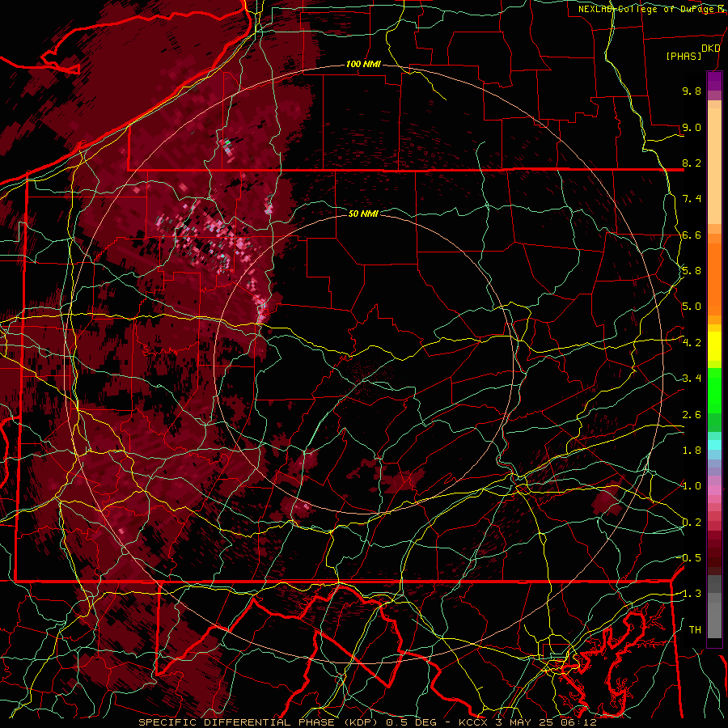Click the -0.5 value on the color scale

(x=690, y=558)
